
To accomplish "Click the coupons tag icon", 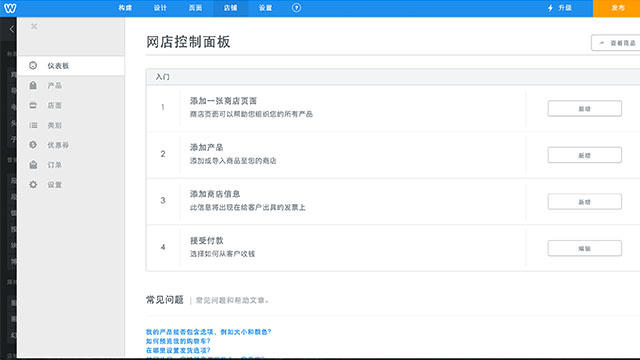I will click(x=33, y=145).
